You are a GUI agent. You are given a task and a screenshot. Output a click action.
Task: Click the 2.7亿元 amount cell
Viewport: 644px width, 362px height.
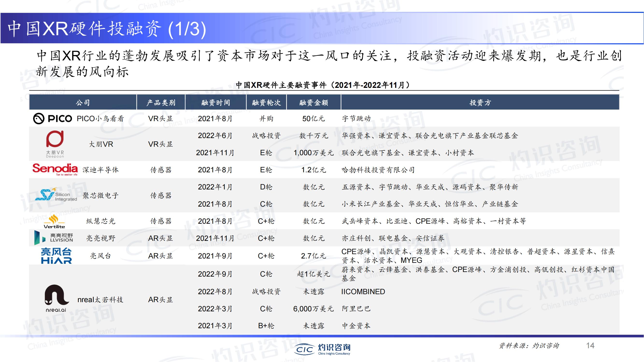tap(313, 256)
